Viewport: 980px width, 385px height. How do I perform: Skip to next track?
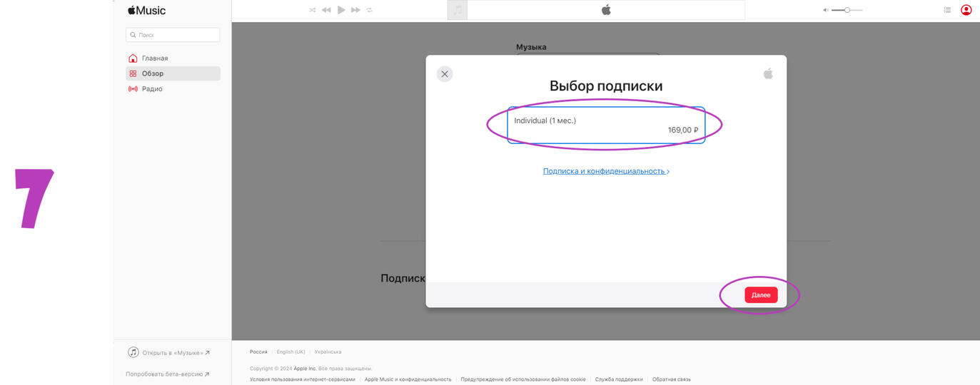coord(355,10)
